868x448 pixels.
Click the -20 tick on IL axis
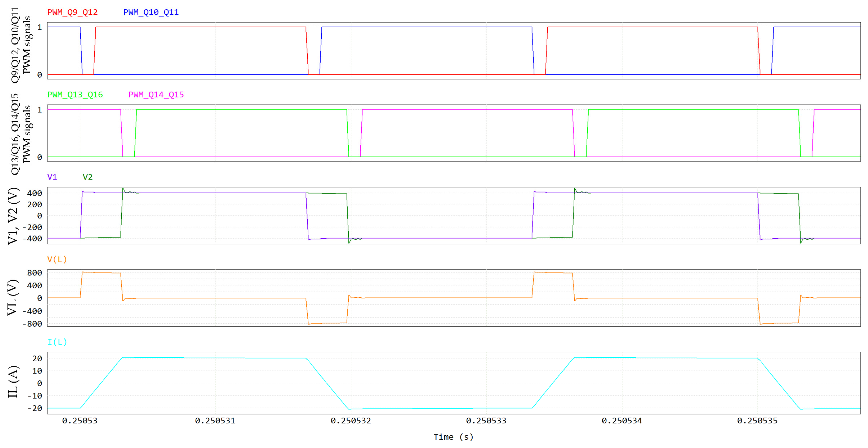coord(34,408)
